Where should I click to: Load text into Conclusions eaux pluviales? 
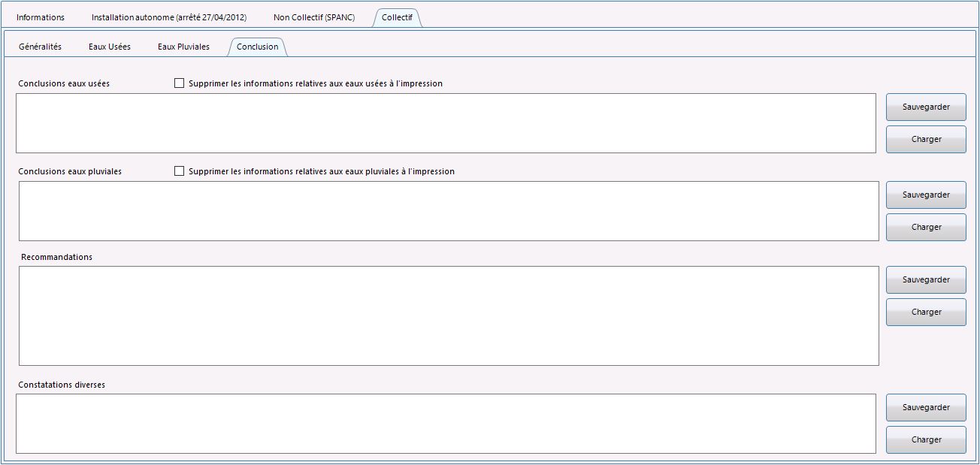coord(926,227)
